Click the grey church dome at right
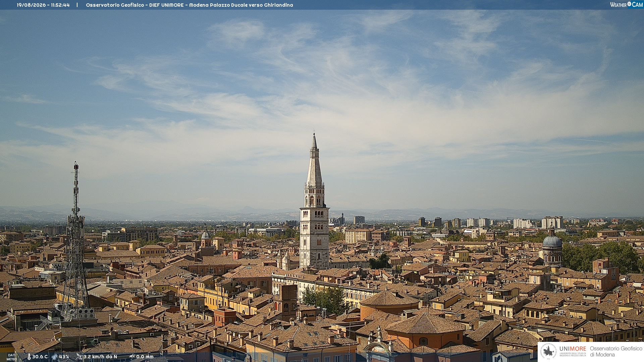Image resolution: width=644 pixels, height=362 pixels. click(552, 241)
